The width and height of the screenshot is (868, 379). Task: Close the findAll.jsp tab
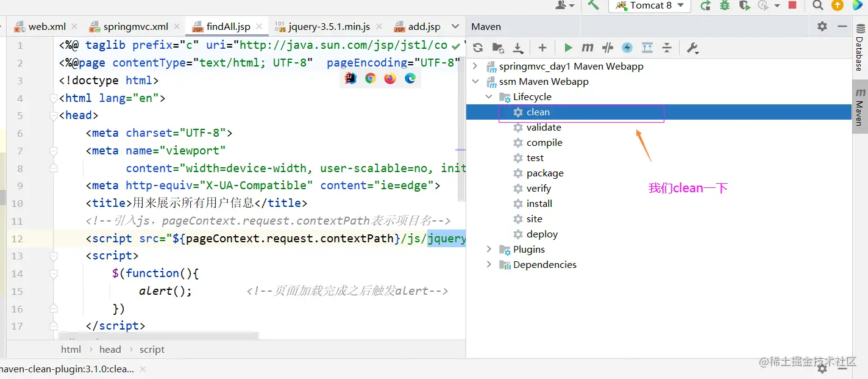(260, 27)
